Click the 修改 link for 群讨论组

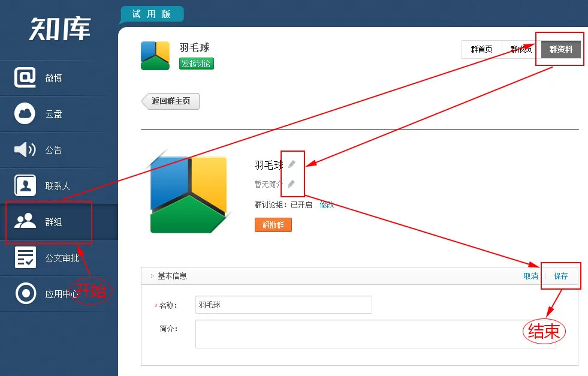coord(327,205)
